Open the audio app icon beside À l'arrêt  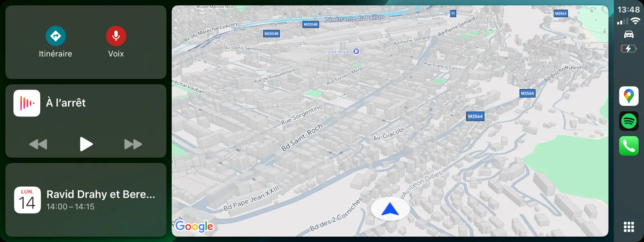tap(27, 103)
